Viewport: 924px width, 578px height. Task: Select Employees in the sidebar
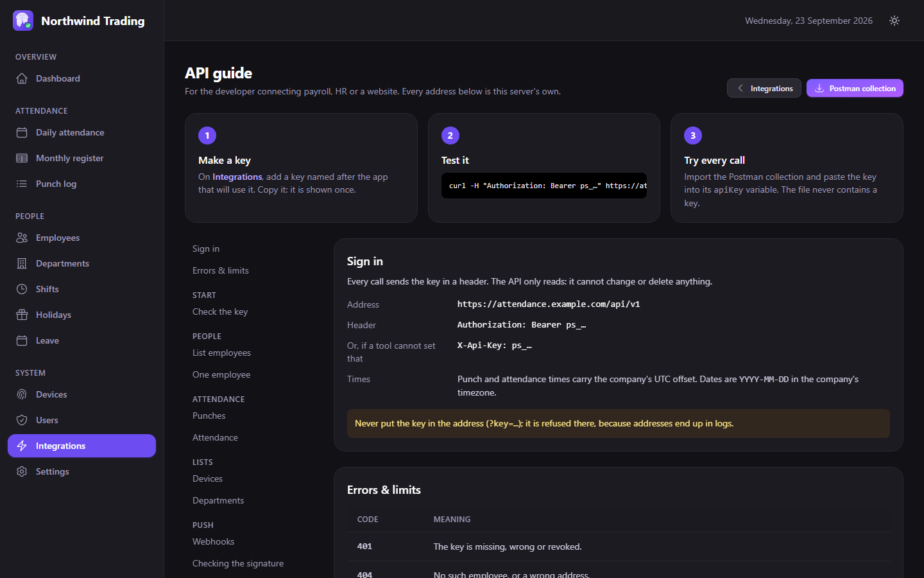point(81,238)
